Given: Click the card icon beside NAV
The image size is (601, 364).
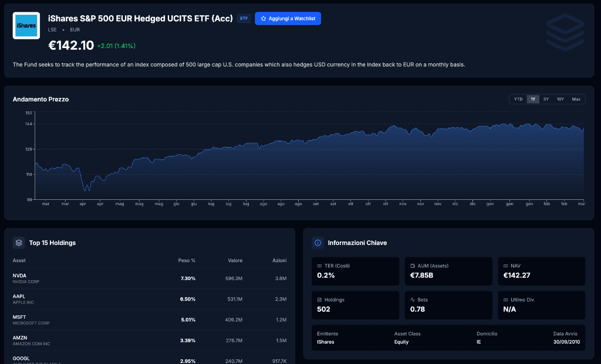Looking at the screenshot, I should click(x=505, y=266).
